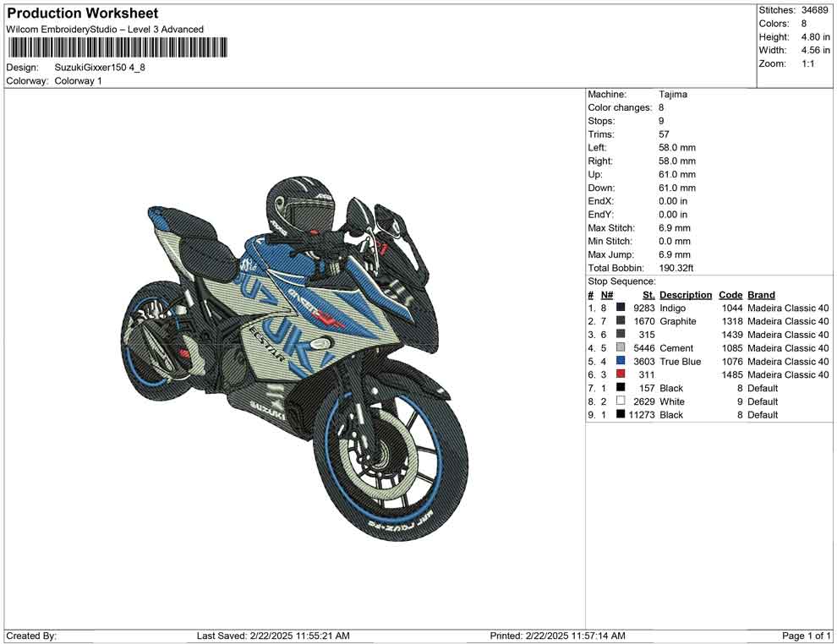
Task: Click the stitch count 11273 in row 9
Action: point(642,415)
